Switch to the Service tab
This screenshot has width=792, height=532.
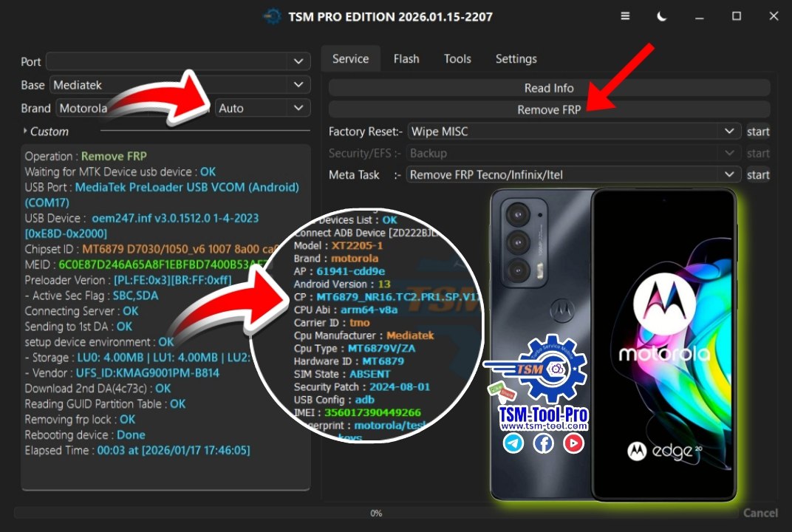tap(350, 58)
